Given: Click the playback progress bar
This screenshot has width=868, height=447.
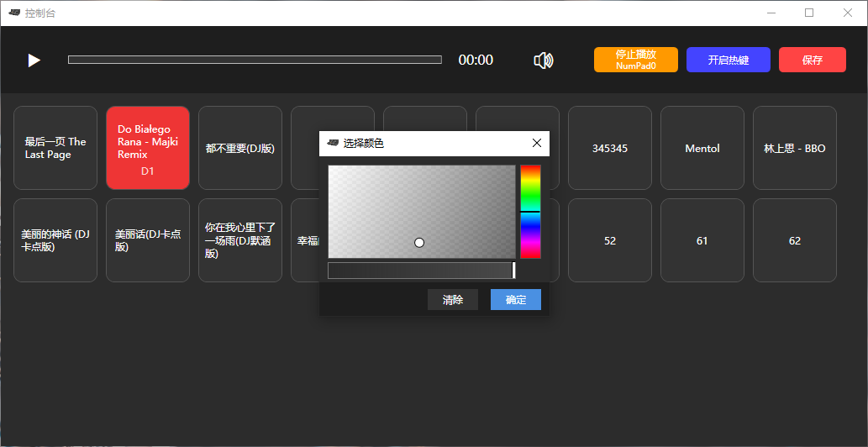Looking at the screenshot, I should 255,60.
